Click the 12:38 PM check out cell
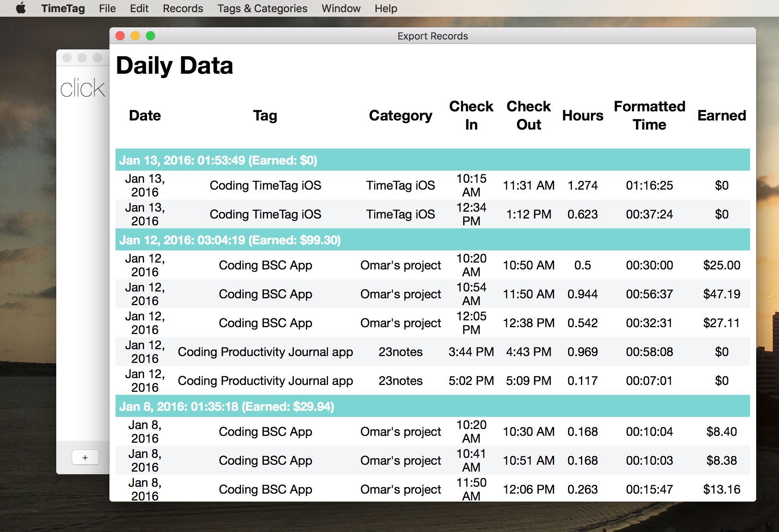This screenshot has height=532, width=779. [529, 323]
